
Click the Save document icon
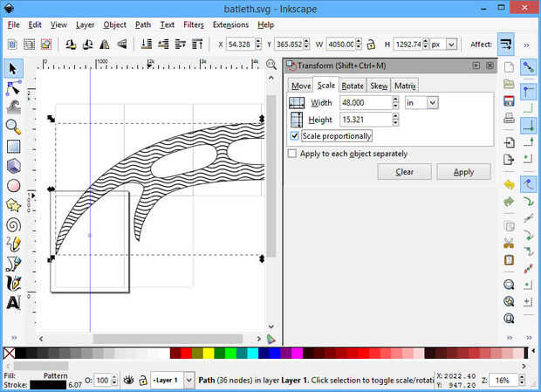tap(509, 100)
